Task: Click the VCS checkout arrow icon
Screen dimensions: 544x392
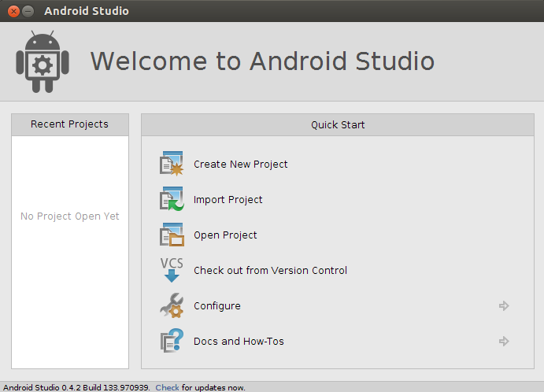Action: (x=172, y=270)
